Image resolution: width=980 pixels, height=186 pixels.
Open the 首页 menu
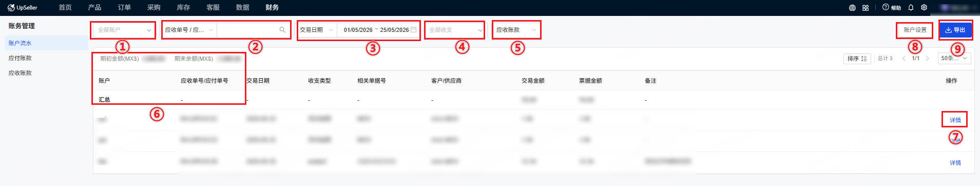pyautogui.click(x=65, y=8)
